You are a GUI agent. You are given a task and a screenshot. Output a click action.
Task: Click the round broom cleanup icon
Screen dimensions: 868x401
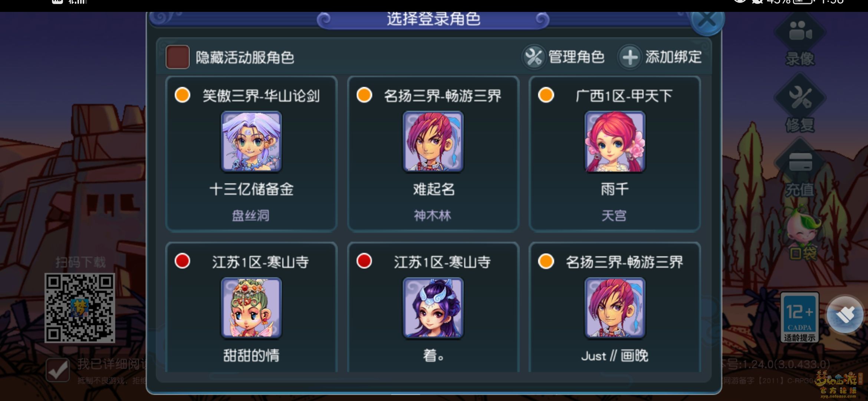[845, 314]
